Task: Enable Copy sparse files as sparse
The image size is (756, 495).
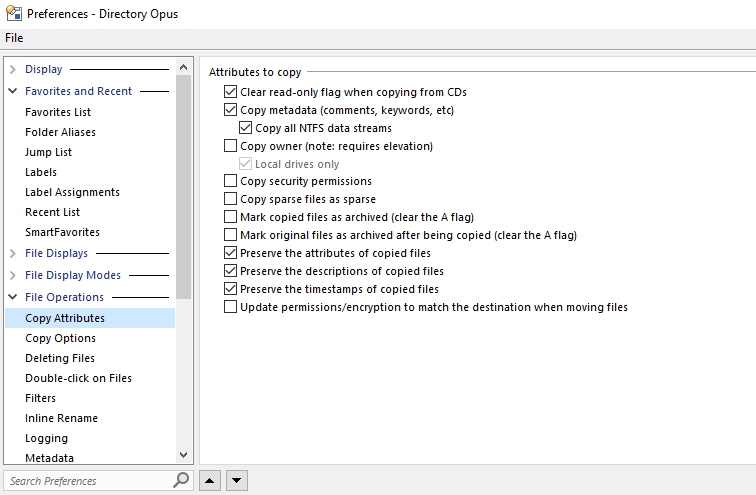Action: [230, 199]
